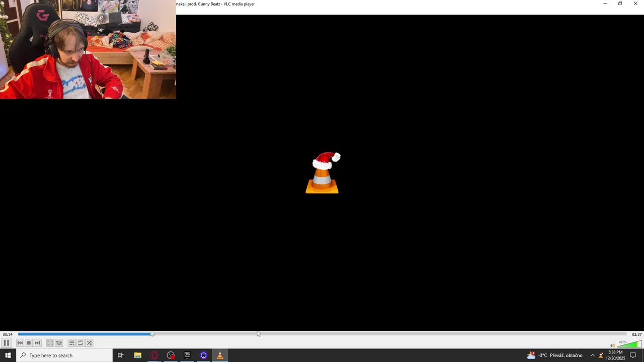Skip to the previous media track
The width and height of the screenshot is (644, 362).
pyautogui.click(x=20, y=343)
